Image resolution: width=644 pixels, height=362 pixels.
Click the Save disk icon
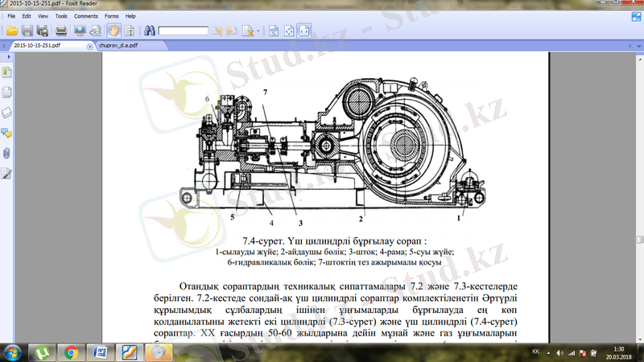pyautogui.click(x=28, y=31)
